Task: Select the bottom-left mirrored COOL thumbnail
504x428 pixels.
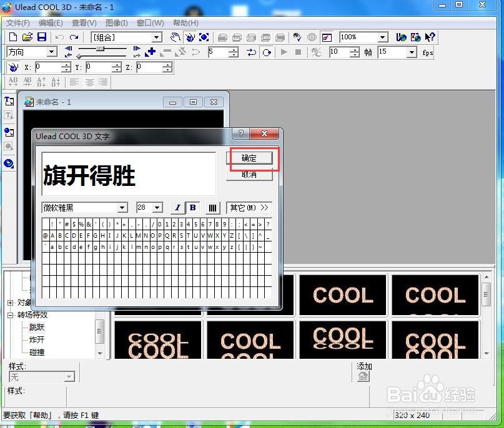Action: point(158,340)
